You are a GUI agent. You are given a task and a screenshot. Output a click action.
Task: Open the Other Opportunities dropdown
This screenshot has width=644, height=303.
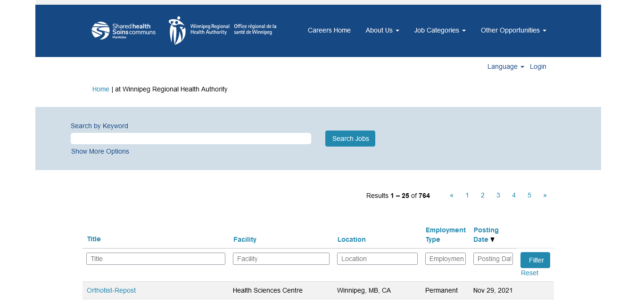[x=513, y=30]
